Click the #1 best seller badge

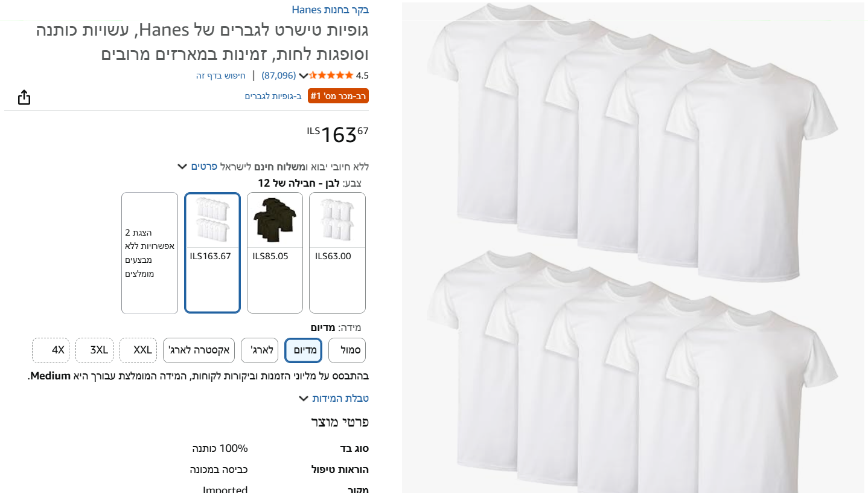338,96
